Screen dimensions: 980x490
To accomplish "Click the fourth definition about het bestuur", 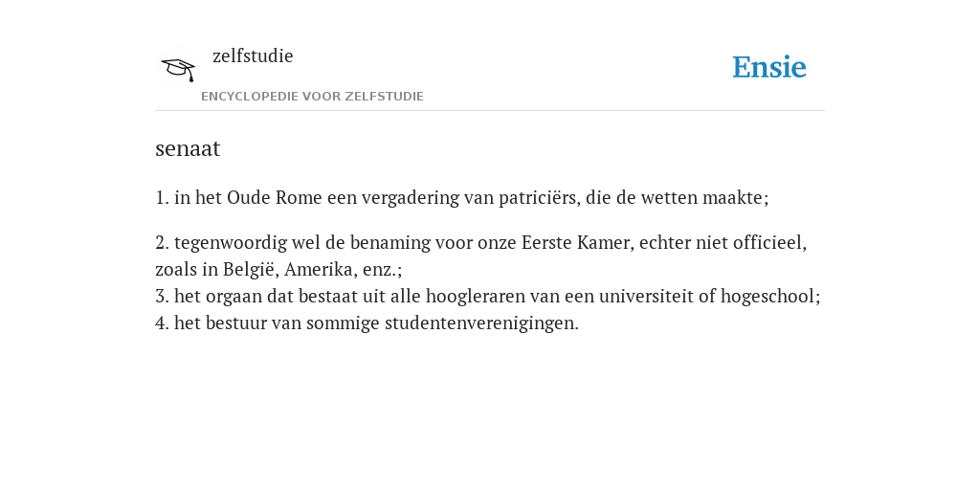I will click(367, 323).
